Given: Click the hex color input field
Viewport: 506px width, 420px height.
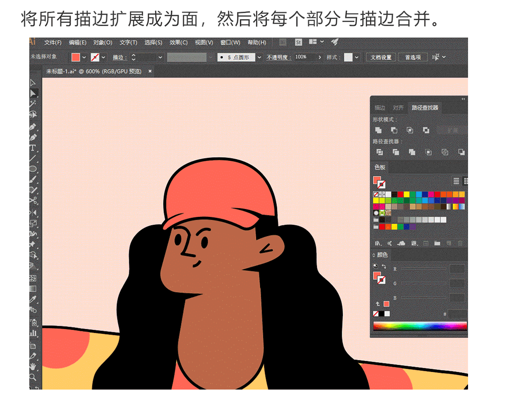Looking at the screenshot, I should (457, 314).
